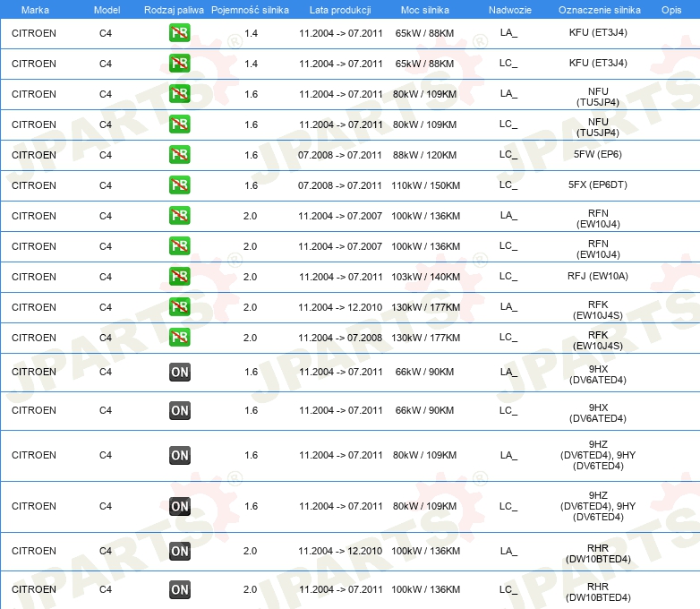Select the Nadwozie column header

pyautogui.click(x=510, y=10)
